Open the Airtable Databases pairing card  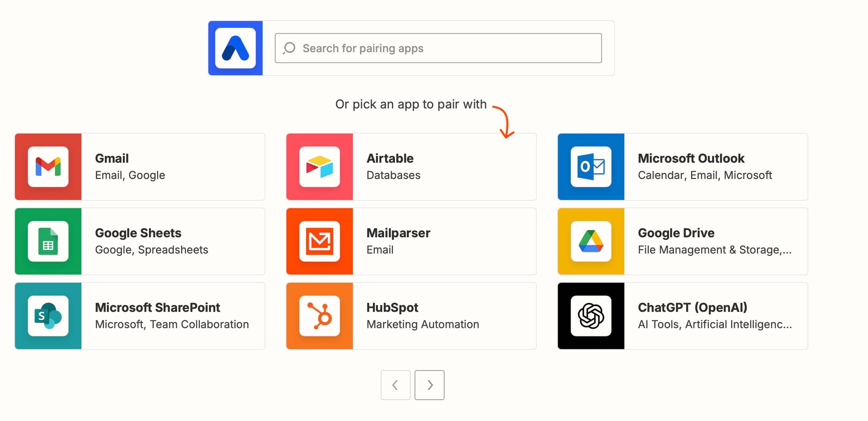(443, 167)
